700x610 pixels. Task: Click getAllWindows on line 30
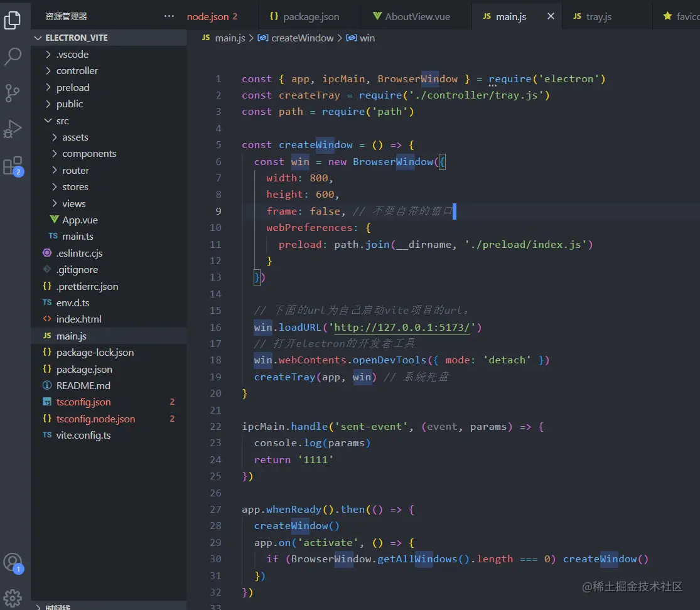click(417, 559)
